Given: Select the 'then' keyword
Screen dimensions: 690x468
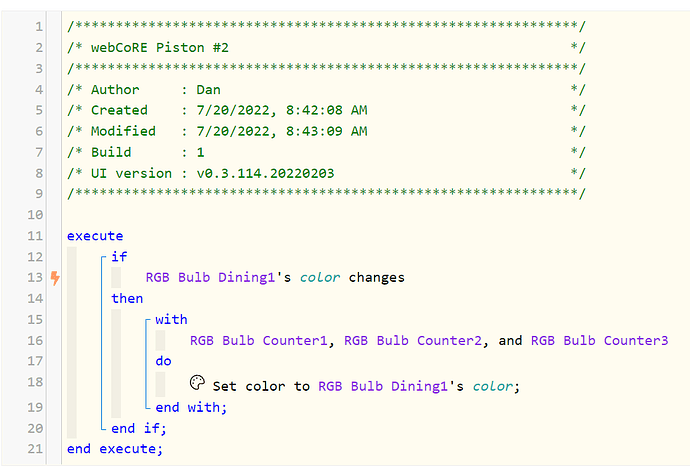Looking at the screenshot, I should click(127, 298).
